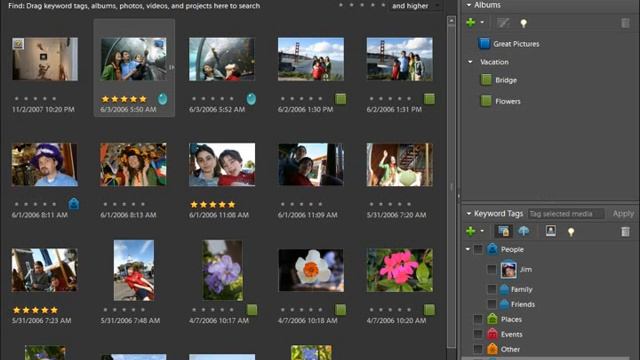Check the Other keyword tag checkbox

point(478,349)
